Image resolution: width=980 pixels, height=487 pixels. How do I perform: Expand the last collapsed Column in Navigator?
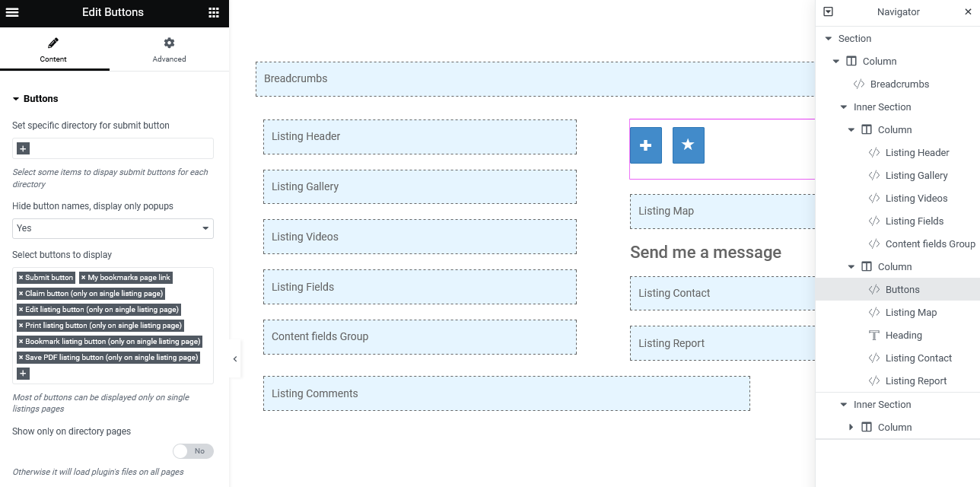(x=851, y=428)
